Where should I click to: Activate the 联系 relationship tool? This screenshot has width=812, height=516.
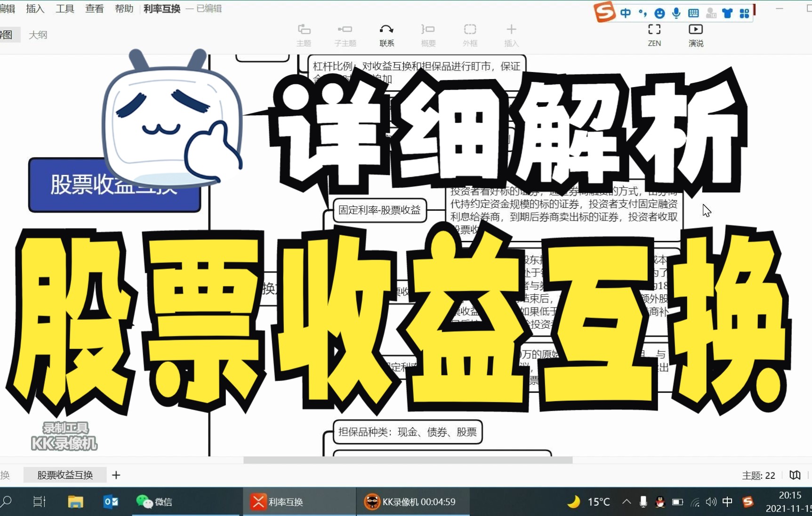386,35
